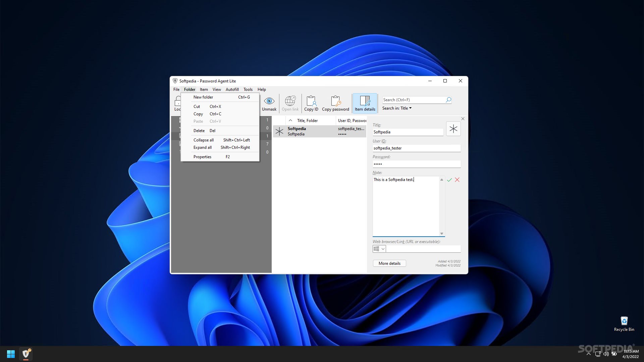The image size is (644, 362).
Task: Open the Help menu
Action: 262,89
